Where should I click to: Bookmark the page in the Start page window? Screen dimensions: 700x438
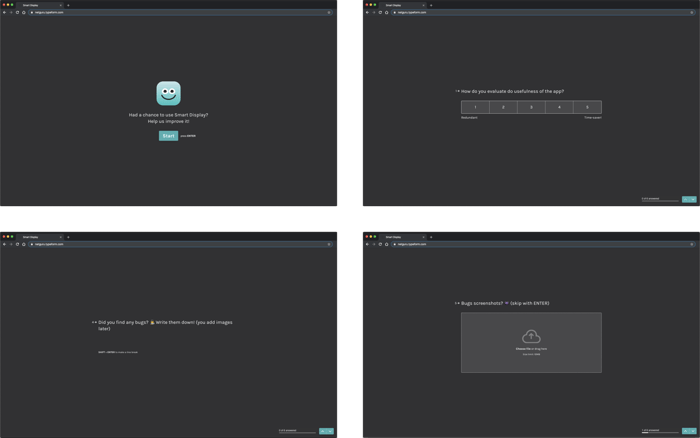pos(329,13)
